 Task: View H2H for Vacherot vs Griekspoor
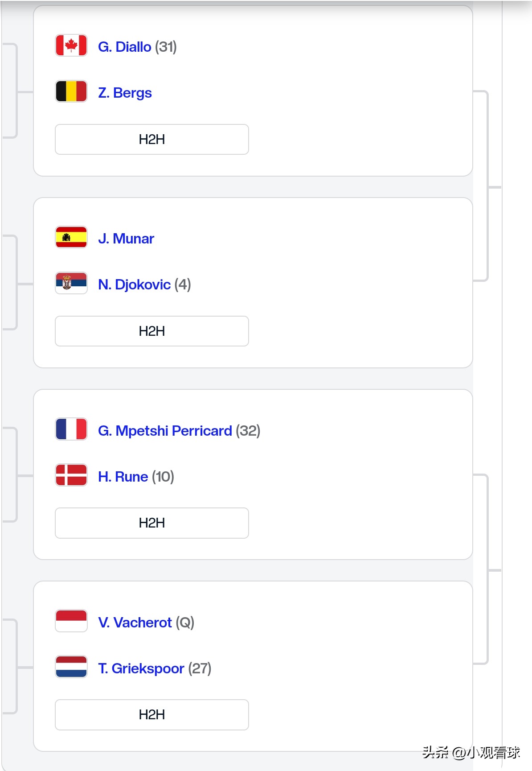point(152,715)
